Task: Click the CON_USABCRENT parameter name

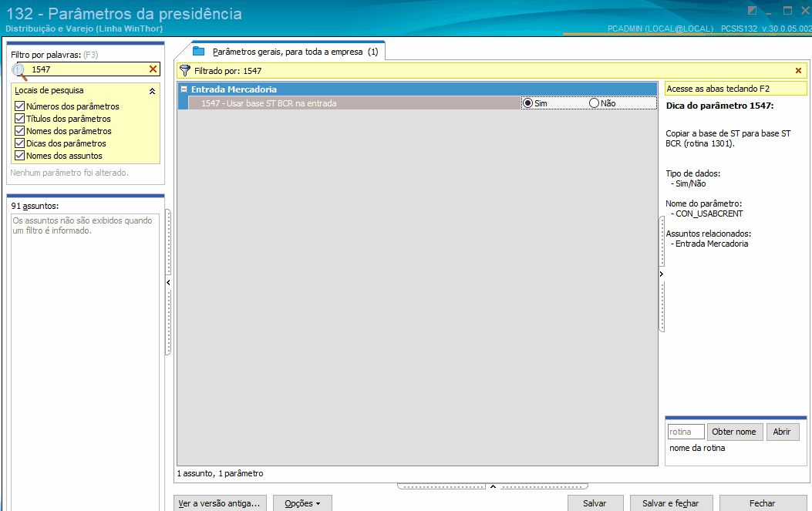Action: pyautogui.click(x=709, y=213)
